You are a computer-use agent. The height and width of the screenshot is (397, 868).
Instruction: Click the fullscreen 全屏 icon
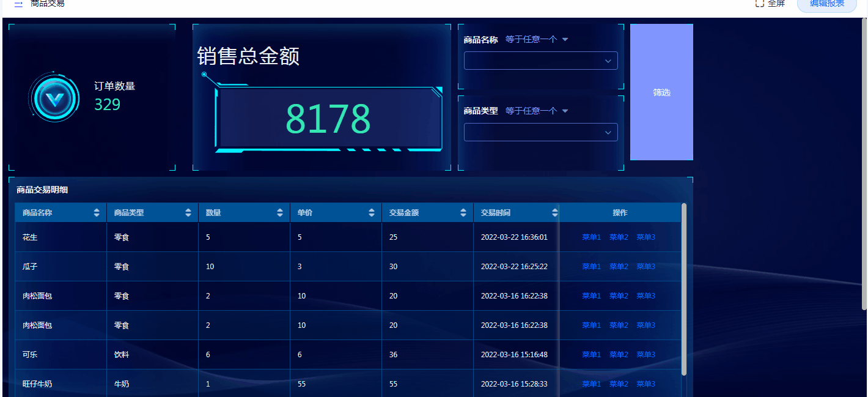[760, 4]
